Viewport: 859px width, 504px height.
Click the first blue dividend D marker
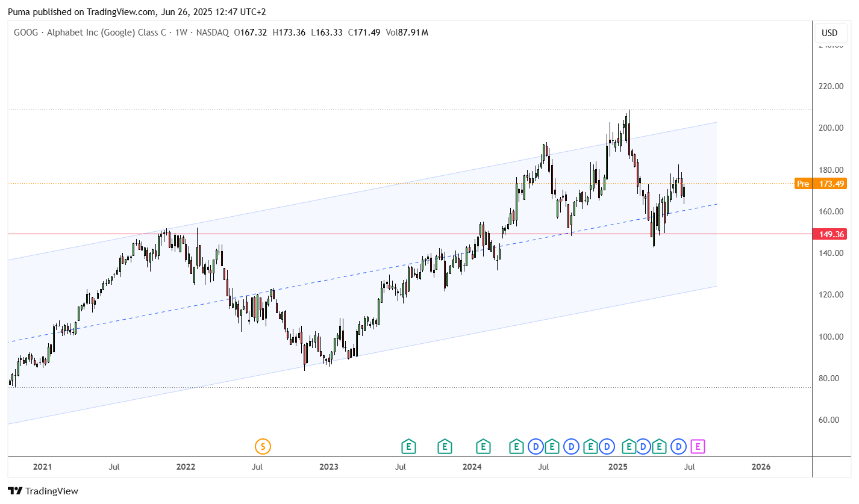pyautogui.click(x=536, y=446)
